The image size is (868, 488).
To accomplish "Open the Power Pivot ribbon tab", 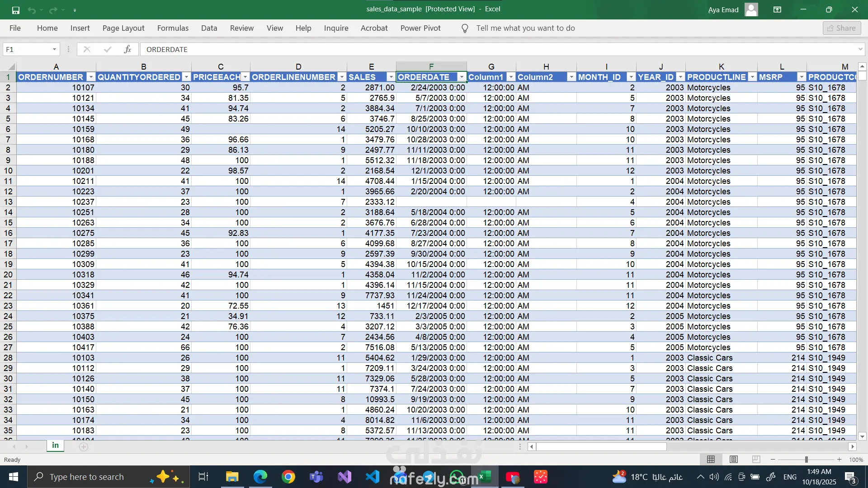I will (x=420, y=28).
